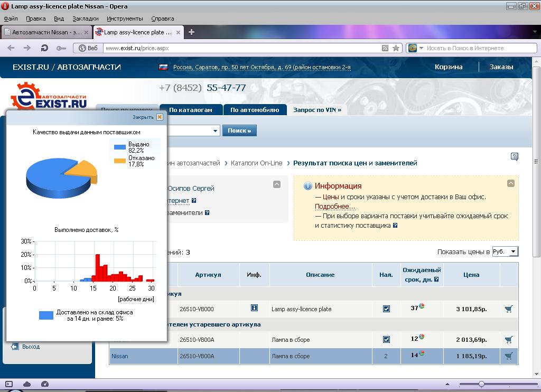541x392 pixels.
Task: Close the 'Lamp assy-licence plate' tab
Action: (x=178, y=32)
